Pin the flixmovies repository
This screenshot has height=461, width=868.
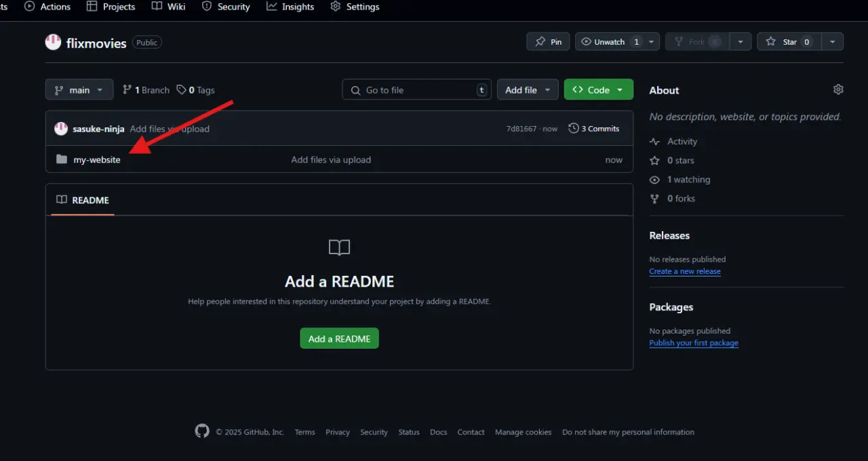[x=548, y=41]
